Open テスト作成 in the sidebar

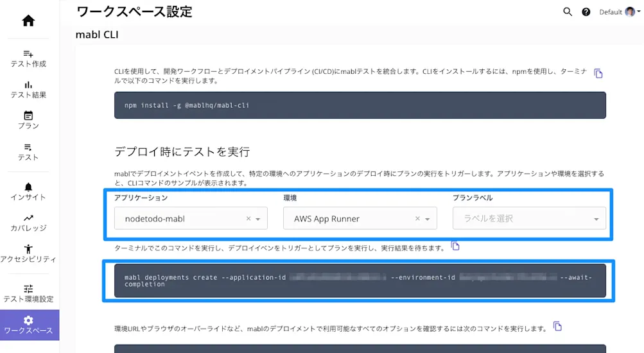[28, 58]
